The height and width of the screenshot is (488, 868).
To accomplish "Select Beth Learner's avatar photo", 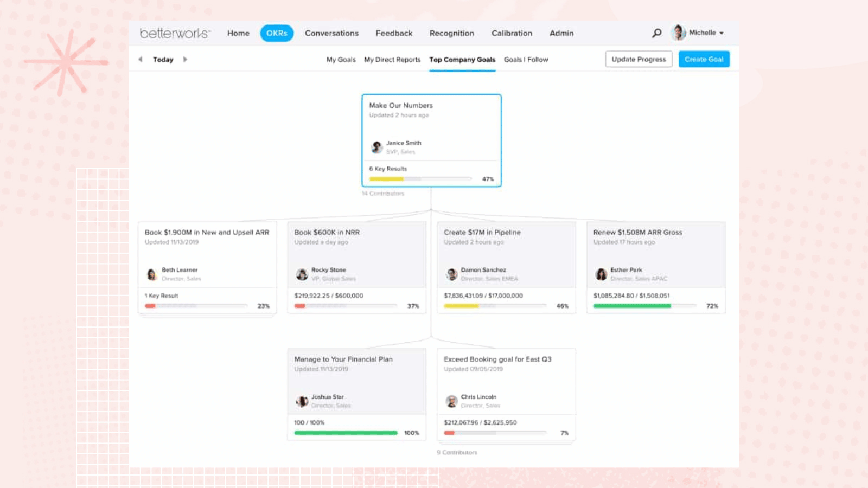I will point(152,273).
